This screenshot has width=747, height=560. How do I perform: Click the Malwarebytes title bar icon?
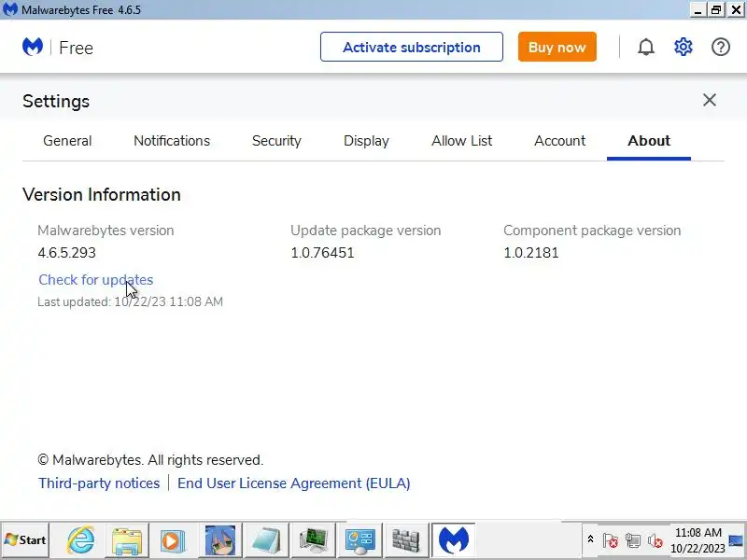click(9, 9)
